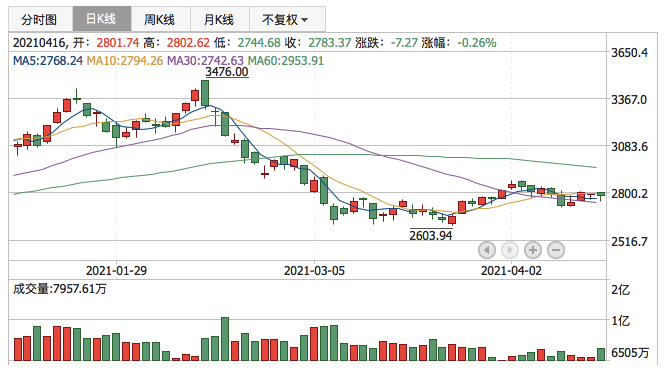The width and height of the screenshot is (664, 368).
Task: Select the 日K线 tab
Action: coord(102,19)
